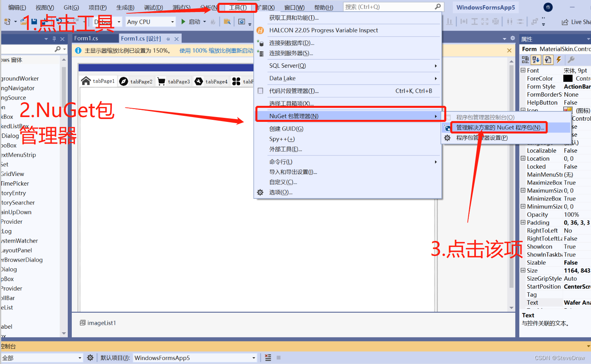Viewport: 591px width, 364px height.
Task: Expand the Size property node
Action: click(523, 271)
